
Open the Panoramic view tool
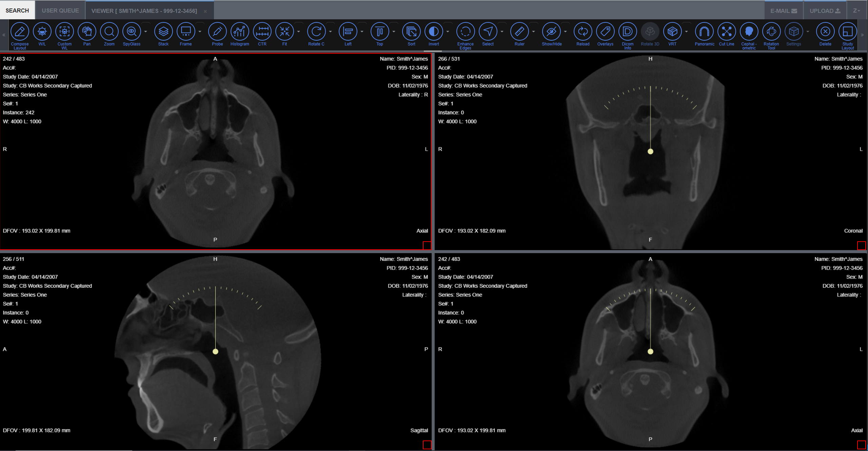click(704, 32)
